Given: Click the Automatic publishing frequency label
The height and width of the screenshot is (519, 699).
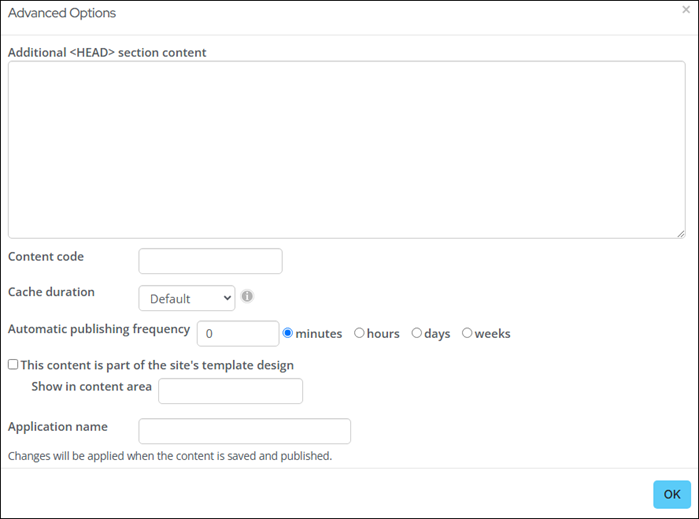Looking at the screenshot, I should point(99,330).
